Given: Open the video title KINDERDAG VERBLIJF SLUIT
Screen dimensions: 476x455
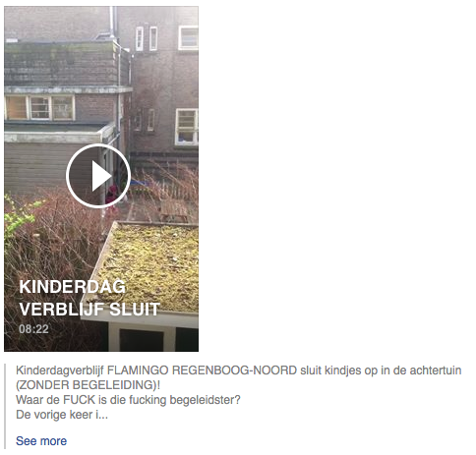Looking at the screenshot, I should click(x=89, y=298).
